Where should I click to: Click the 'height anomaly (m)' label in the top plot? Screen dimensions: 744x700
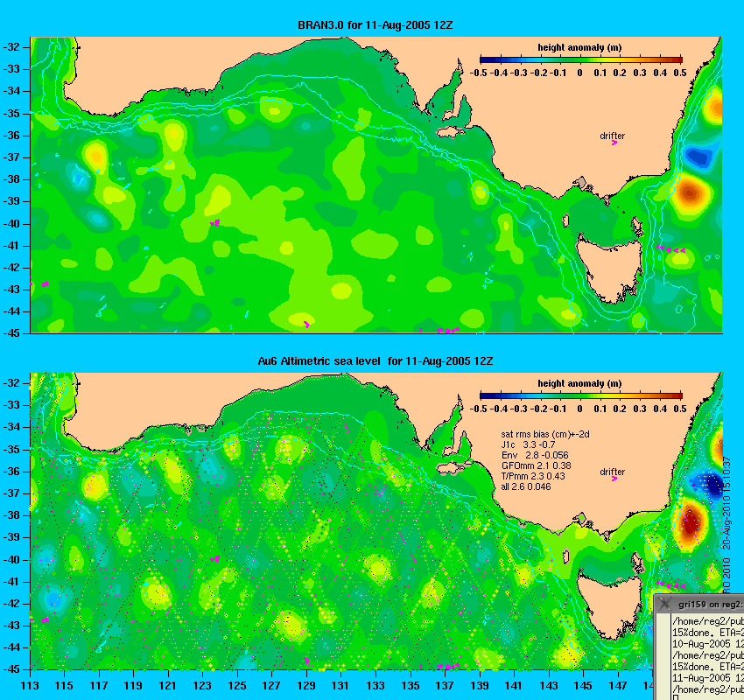[579, 47]
